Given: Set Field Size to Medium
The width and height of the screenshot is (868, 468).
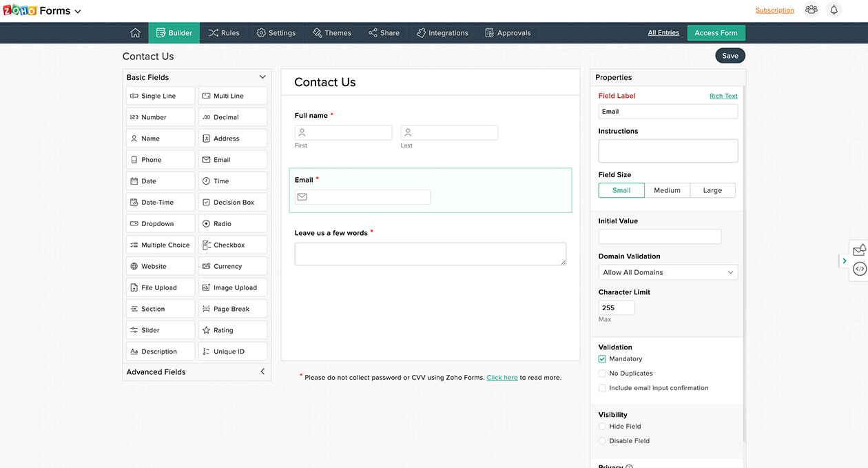Looking at the screenshot, I should pos(667,190).
